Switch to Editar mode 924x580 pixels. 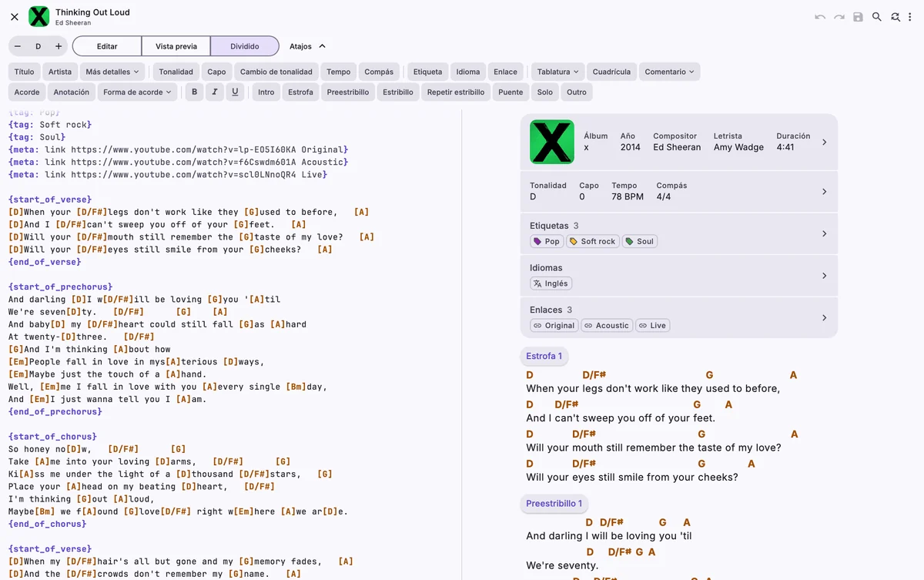click(x=107, y=46)
